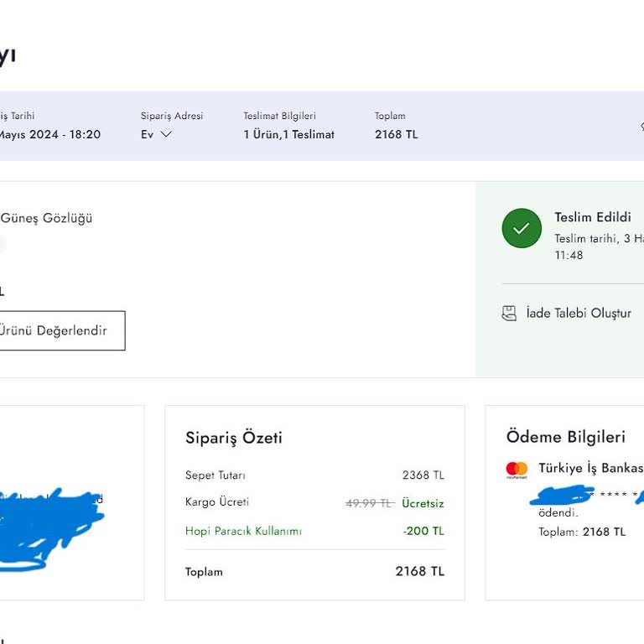
Task: Click the Ödeme Bilgileri heading
Action: point(565,437)
